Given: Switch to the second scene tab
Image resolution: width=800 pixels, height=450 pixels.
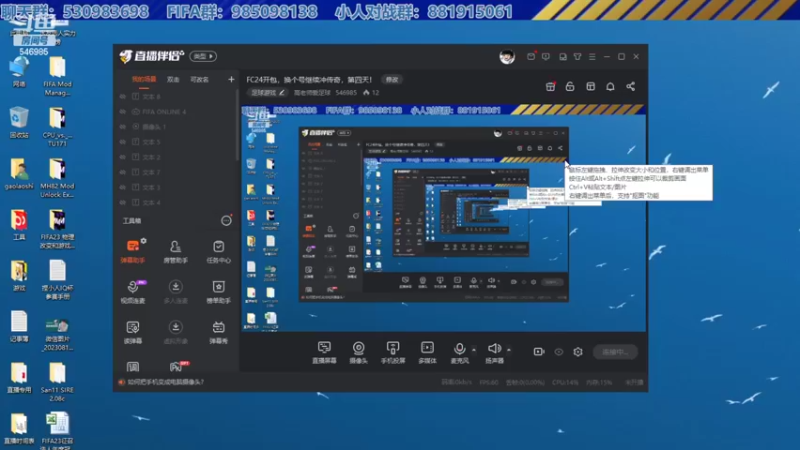Looking at the screenshot, I should [173, 79].
